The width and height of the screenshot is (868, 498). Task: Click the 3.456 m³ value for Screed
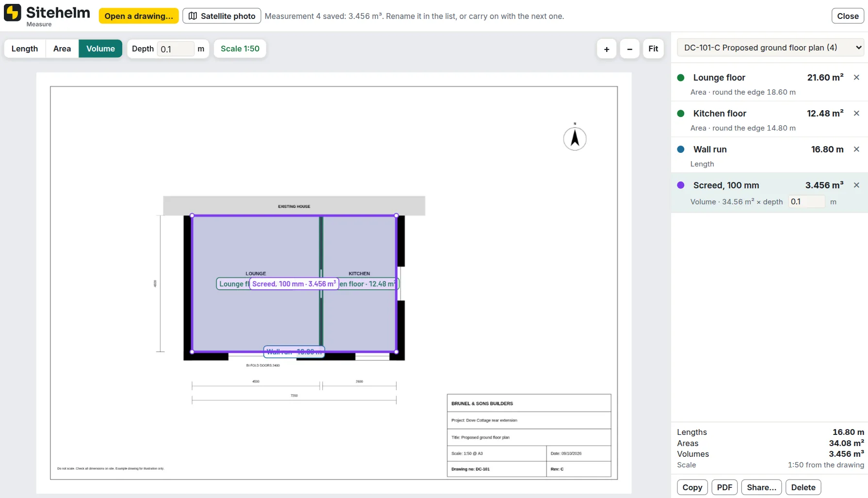tap(824, 185)
